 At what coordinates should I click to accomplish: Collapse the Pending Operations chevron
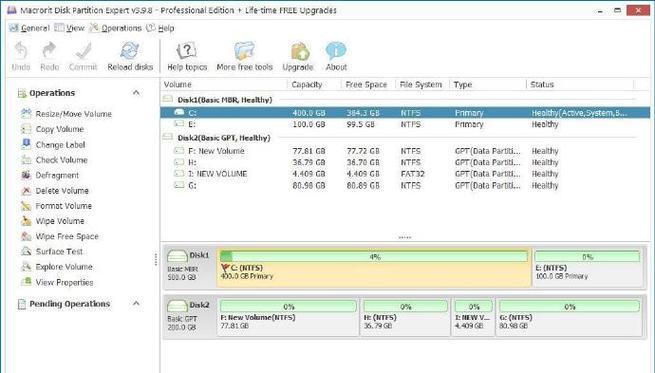(x=136, y=304)
